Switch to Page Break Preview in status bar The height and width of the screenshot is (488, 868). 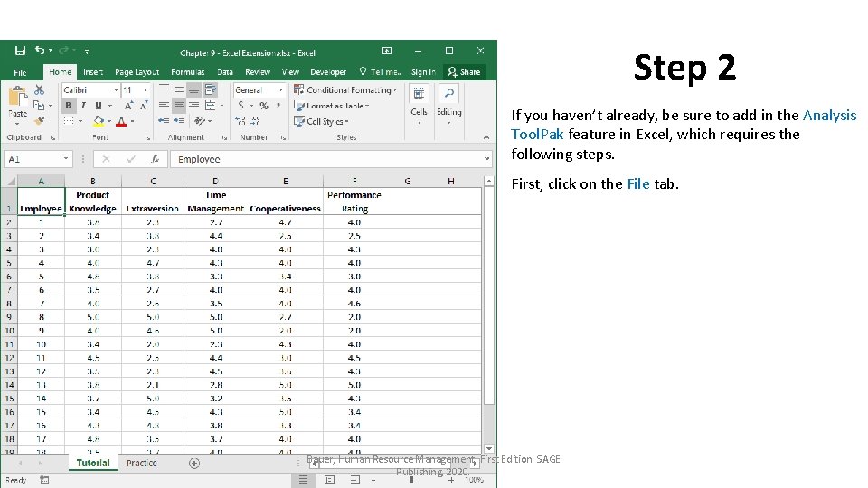pyautogui.click(x=354, y=480)
